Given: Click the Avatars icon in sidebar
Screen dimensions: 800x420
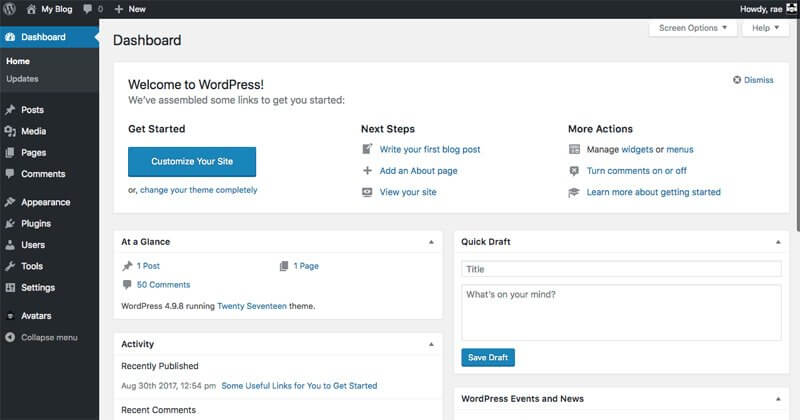Looking at the screenshot, I should (x=10, y=316).
